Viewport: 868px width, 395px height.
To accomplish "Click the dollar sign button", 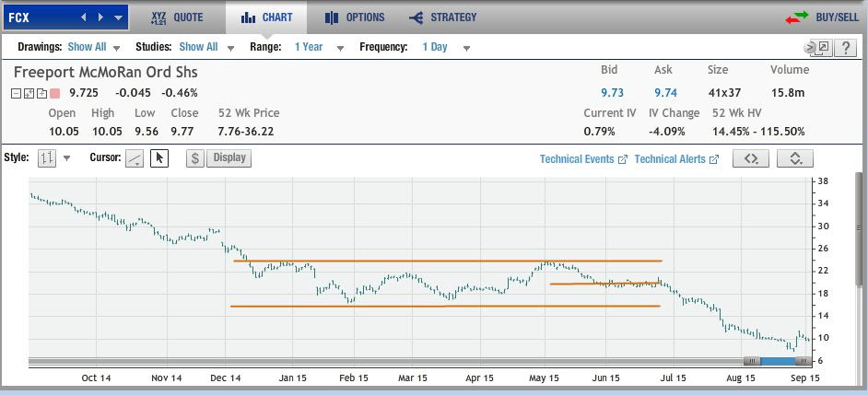I will (x=194, y=158).
